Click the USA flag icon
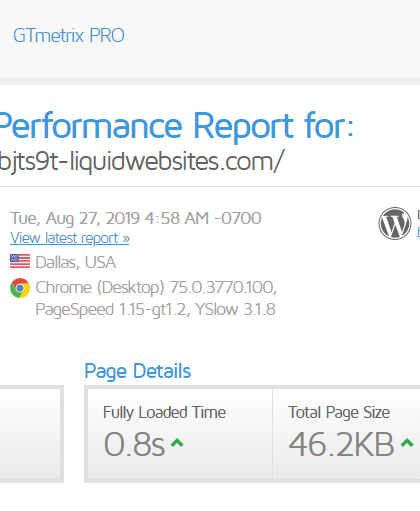 click(20, 261)
